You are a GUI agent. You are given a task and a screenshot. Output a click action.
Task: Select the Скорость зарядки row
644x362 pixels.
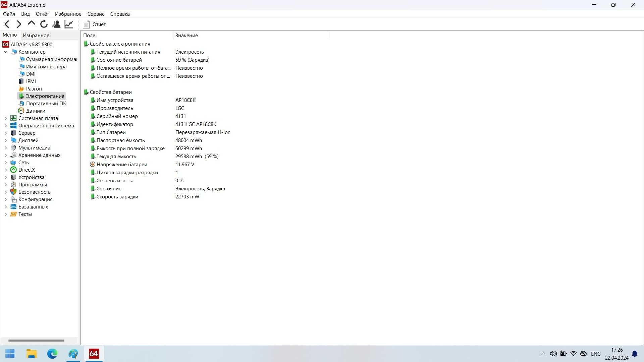tap(204, 197)
